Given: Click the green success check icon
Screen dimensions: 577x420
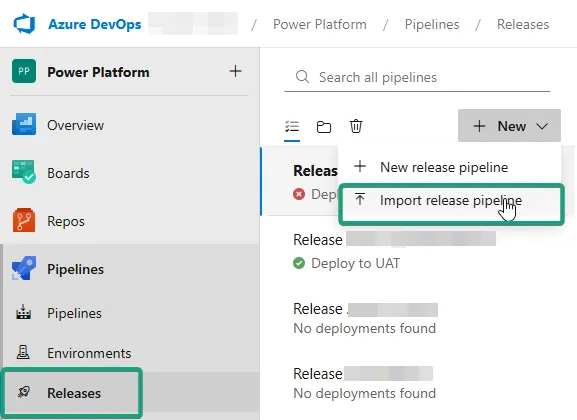Looking at the screenshot, I should click(299, 263).
